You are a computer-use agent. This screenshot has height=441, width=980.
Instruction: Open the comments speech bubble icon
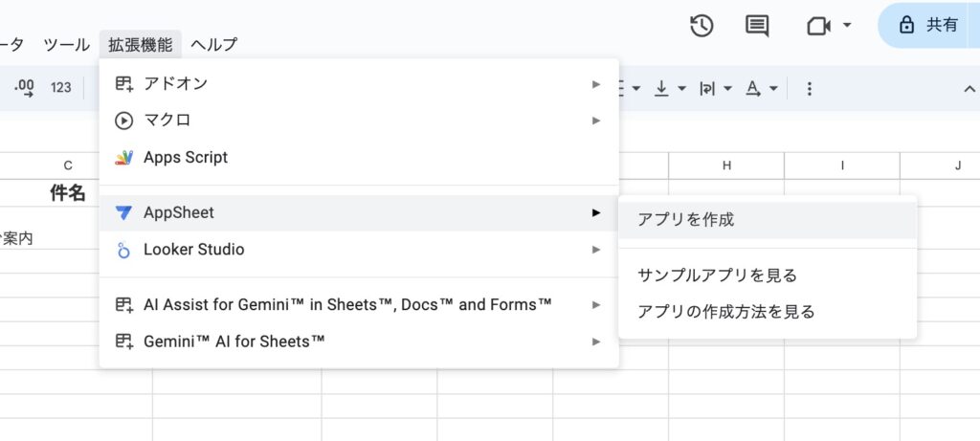[758, 26]
